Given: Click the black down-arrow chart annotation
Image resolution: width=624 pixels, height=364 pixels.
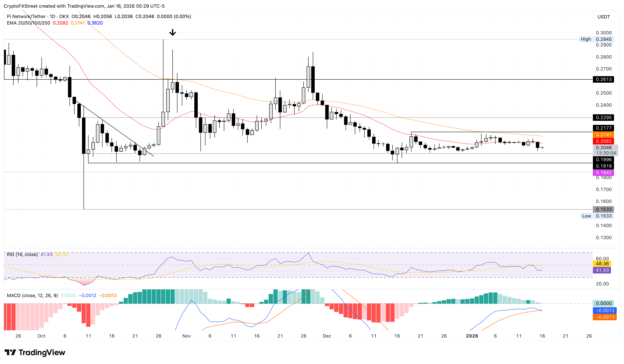Looking at the screenshot, I should pos(173,32).
